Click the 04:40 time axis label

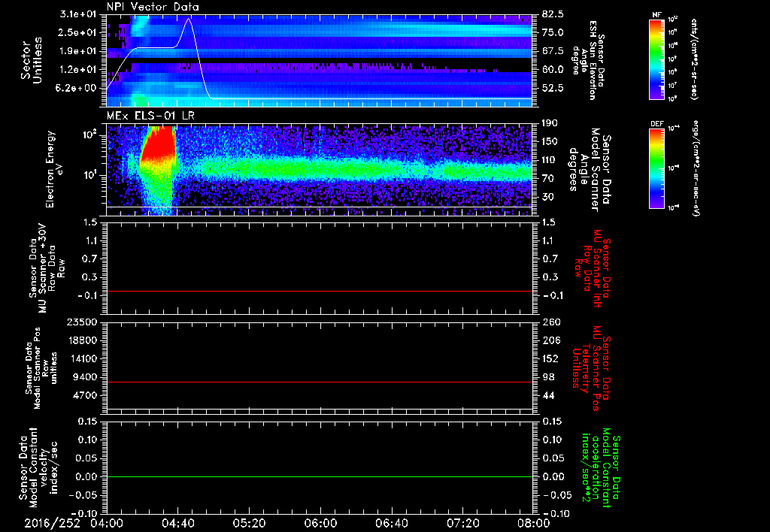click(177, 524)
